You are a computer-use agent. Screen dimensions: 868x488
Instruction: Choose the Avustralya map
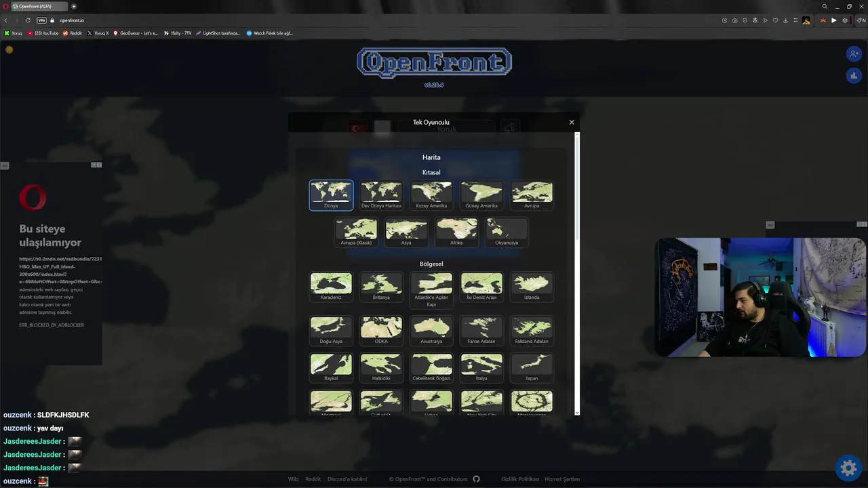(431, 331)
